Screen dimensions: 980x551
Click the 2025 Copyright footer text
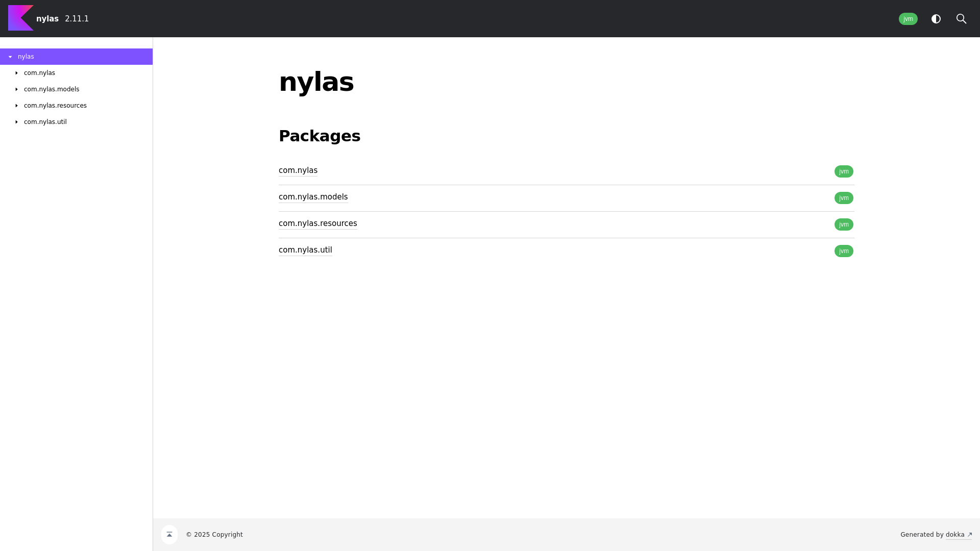[214, 535]
